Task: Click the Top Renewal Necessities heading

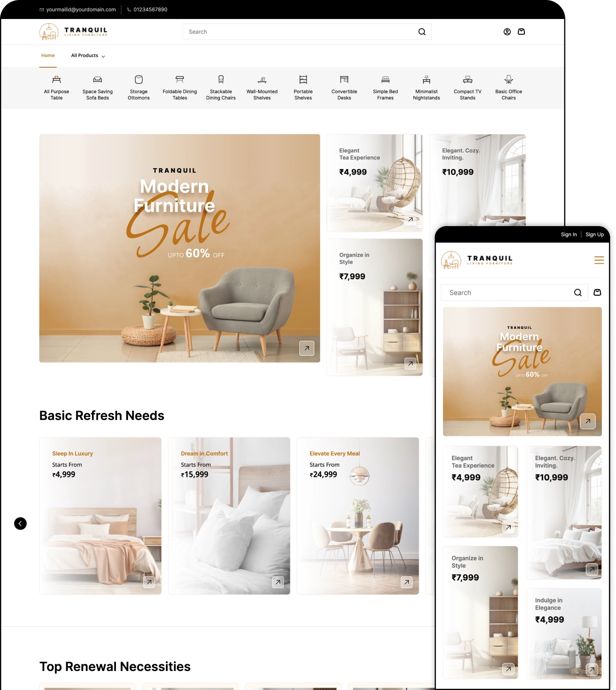Action: pyautogui.click(x=115, y=667)
